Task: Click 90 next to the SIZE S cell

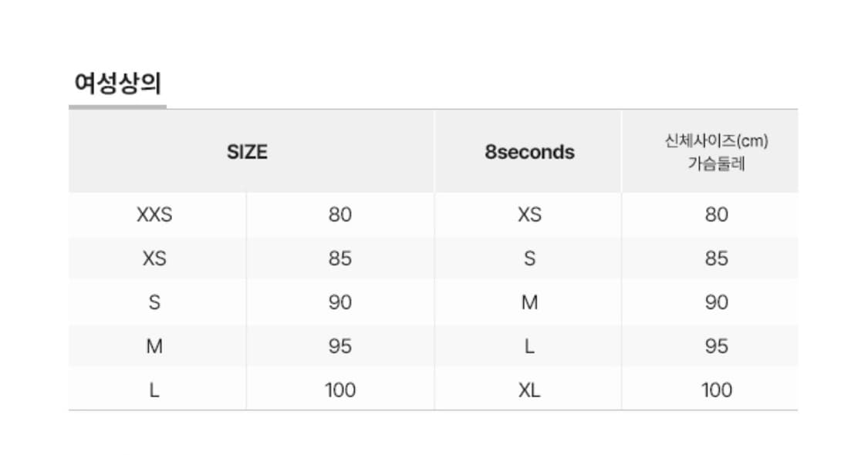Action: 339,302
